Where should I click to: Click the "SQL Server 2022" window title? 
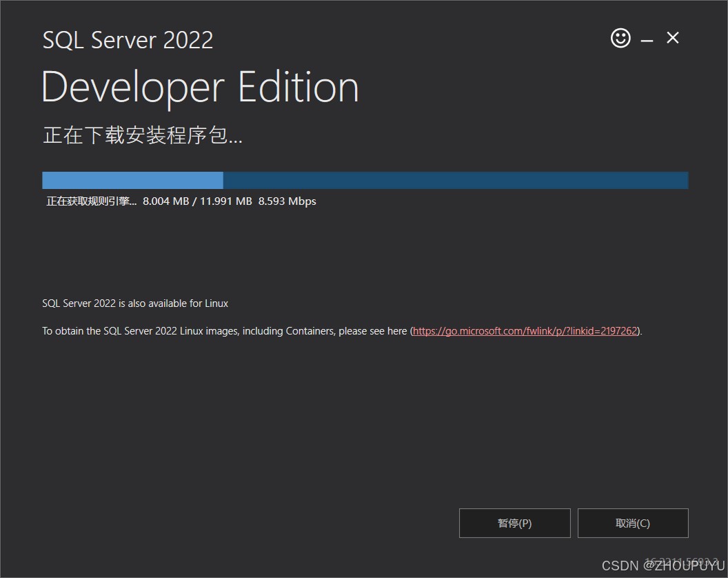click(128, 39)
